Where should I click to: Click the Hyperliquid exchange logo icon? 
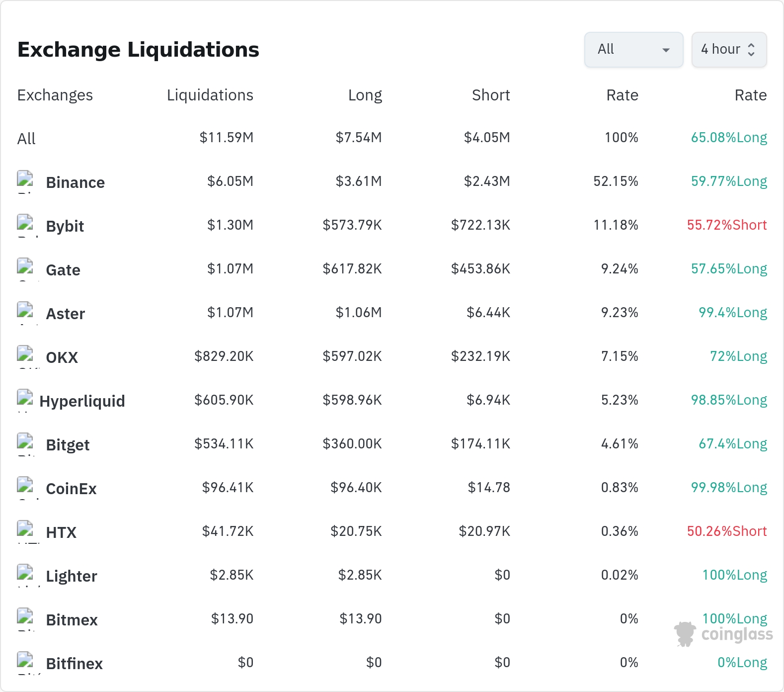click(25, 399)
